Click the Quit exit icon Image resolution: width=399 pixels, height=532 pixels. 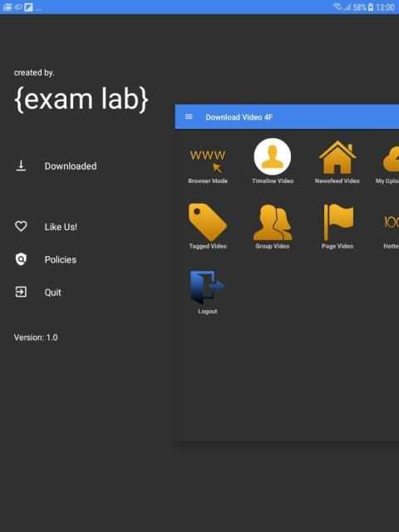click(x=21, y=292)
